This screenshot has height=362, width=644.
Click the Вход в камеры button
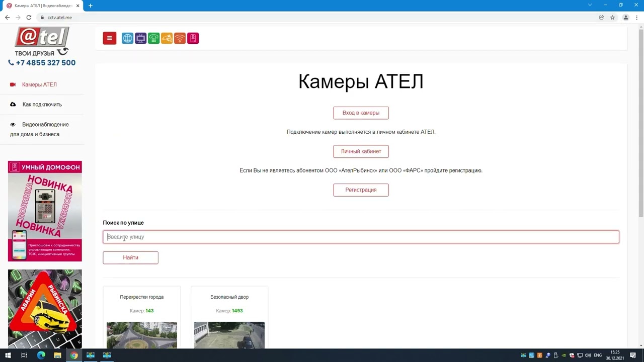tap(361, 113)
